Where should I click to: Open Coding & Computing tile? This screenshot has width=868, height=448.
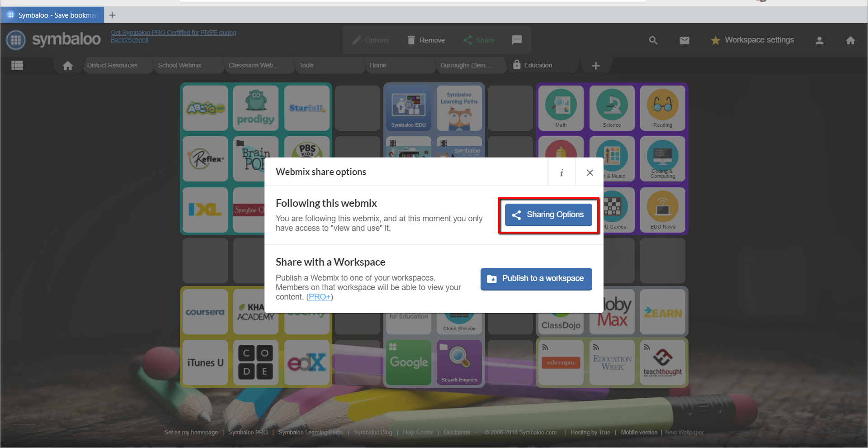[663, 159]
